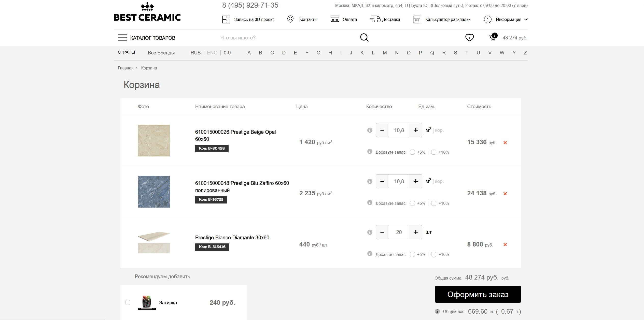Click cart total 48 274 руб. in header
644x320 pixels.
tap(515, 38)
